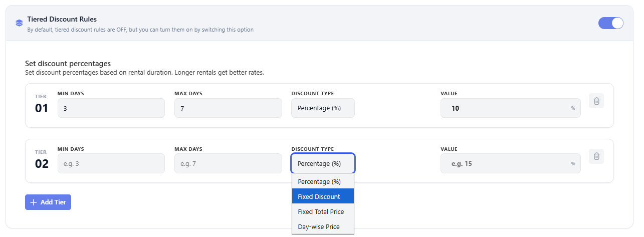Screen dimensions: 644x237
Task: Click the Tiered Discount Rules layers icon
Action: pyautogui.click(x=19, y=23)
